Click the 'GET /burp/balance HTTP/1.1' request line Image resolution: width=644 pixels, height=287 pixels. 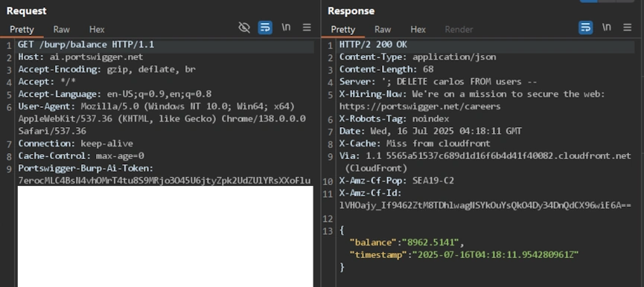(x=86, y=45)
